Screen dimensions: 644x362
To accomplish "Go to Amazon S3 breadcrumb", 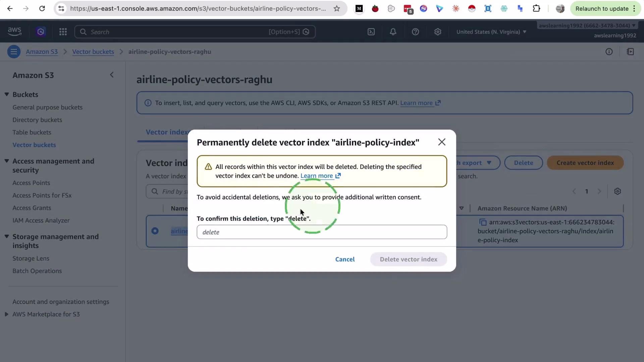I will (x=42, y=52).
